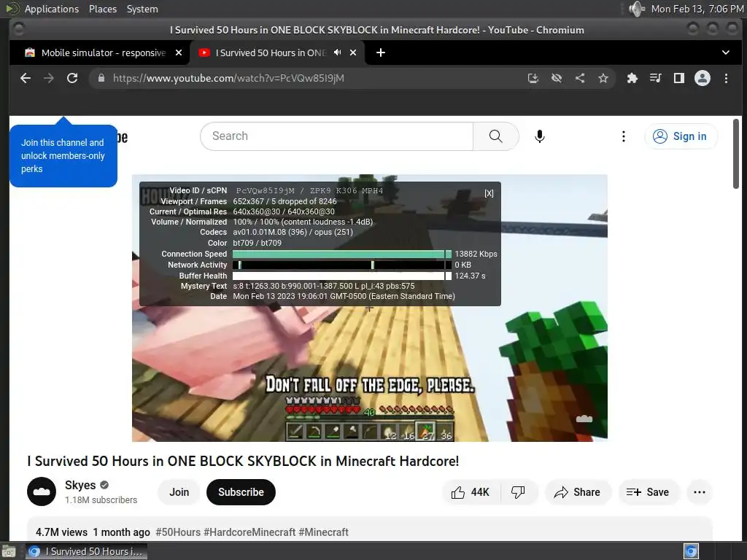This screenshot has width=747, height=560.
Task: Open the Chromium profile avatar
Action: [x=703, y=78]
